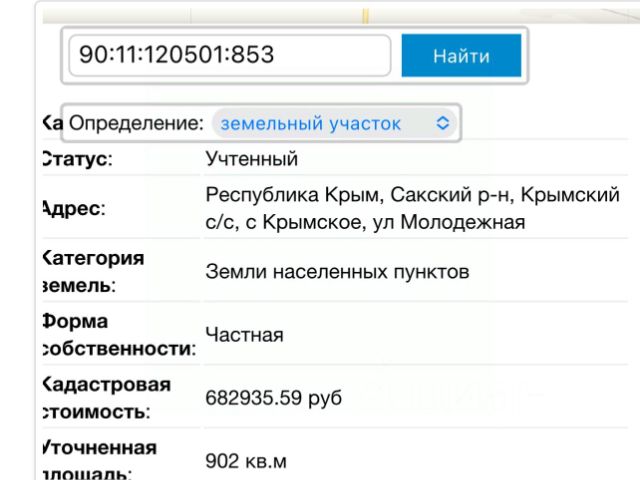Select the 682935.59 руб value
Image resolution: width=640 pixels, height=480 pixels.
click(x=273, y=398)
